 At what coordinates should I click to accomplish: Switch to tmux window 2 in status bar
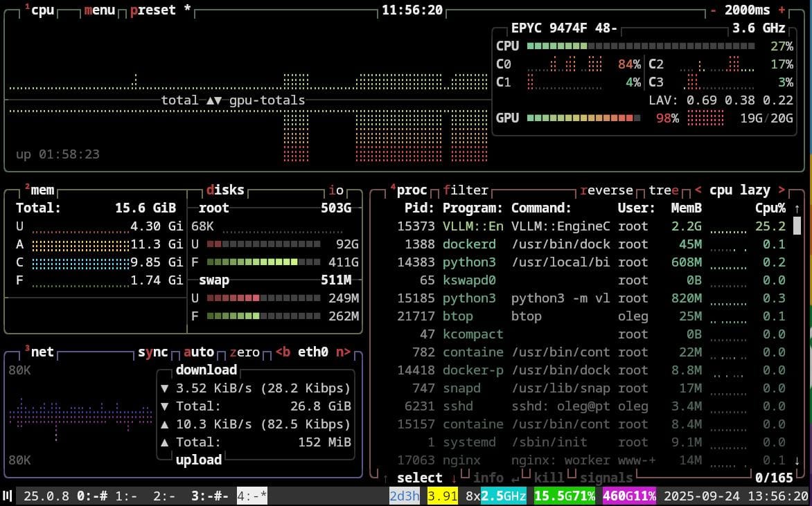point(165,496)
